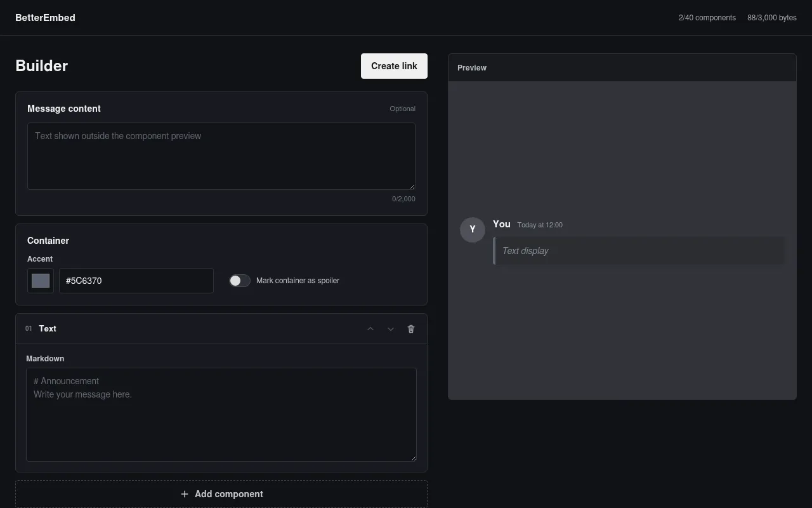Click the Add component button

(221, 494)
